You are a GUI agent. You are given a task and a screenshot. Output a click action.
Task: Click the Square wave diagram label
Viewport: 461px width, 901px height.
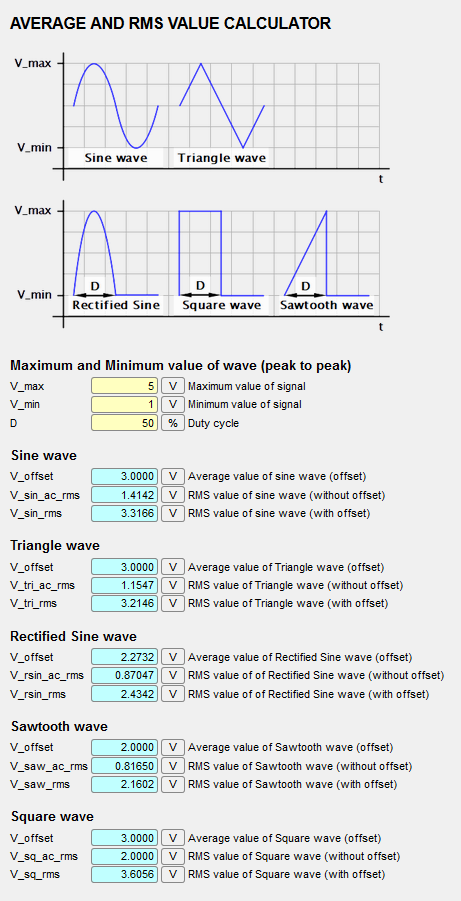coord(221,305)
